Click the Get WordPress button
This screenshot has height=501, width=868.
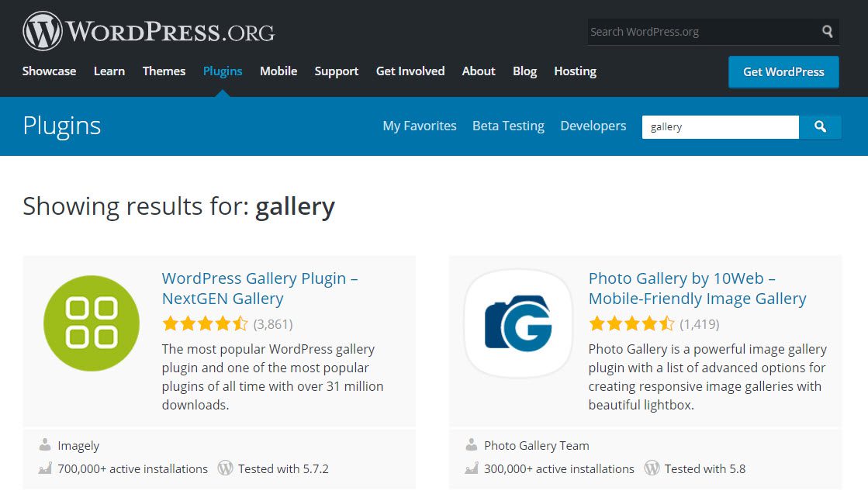point(783,71)
